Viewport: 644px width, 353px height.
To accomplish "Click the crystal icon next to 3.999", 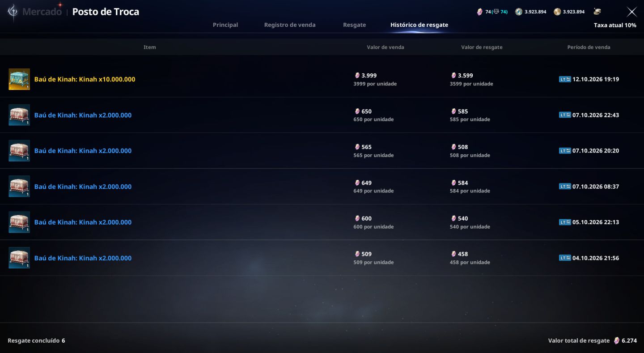I will pyautogui.click(x=357, y=76).
